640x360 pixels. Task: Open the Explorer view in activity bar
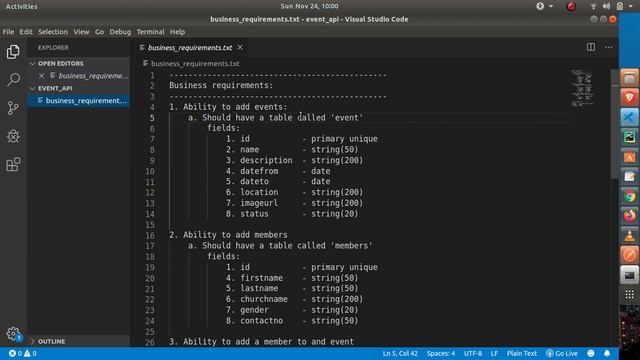pyautogui.click(x=13, y=52)
